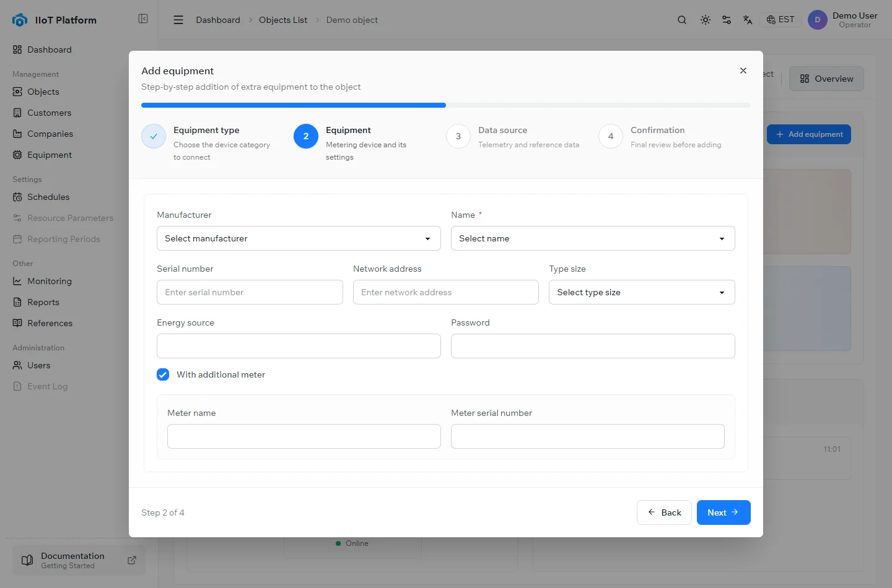Image resolution: width=892 pixels, height=588 pixels.
Task: Open the Select type size dropdown
Action: pos(642,292)
